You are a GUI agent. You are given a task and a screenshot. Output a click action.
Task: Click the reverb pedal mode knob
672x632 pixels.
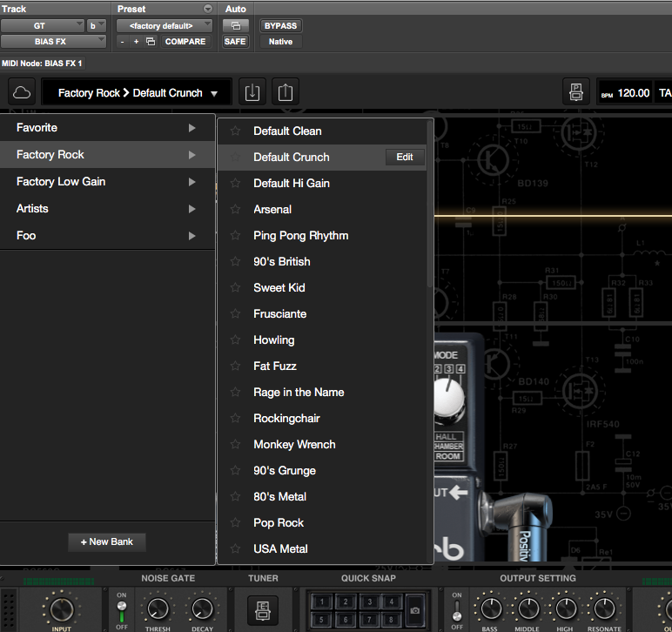(448, 398)
